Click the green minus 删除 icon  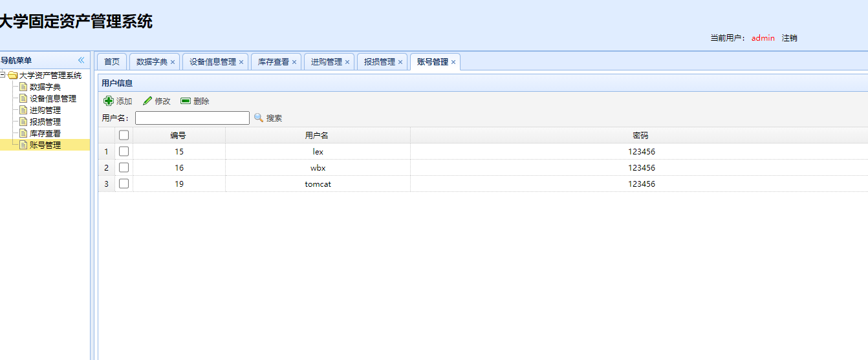(x=186, y=101)
